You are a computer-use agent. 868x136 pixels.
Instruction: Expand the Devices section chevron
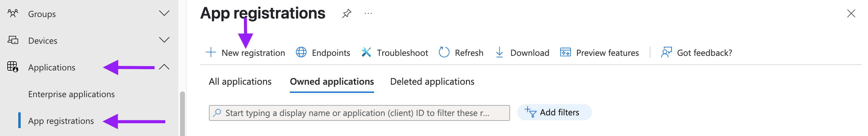(164, 40)
